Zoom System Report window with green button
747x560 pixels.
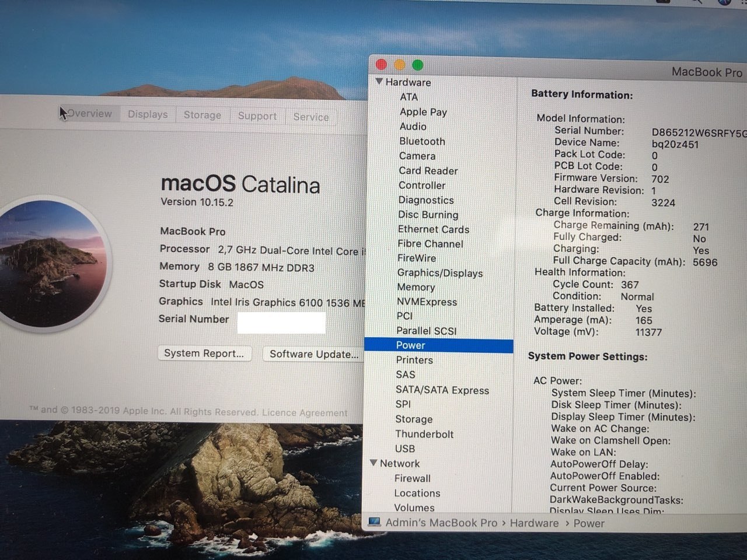[x=417, y=65]
